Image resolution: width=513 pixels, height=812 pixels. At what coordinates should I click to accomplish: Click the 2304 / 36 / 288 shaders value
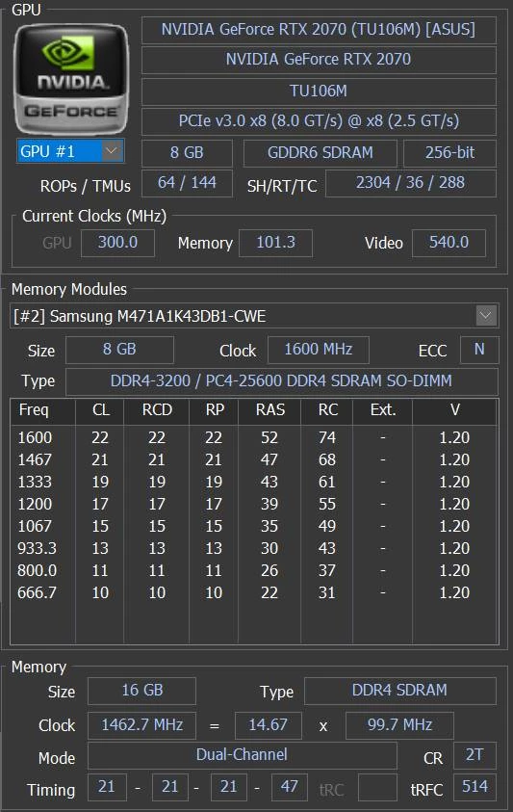tap(410, 183)
